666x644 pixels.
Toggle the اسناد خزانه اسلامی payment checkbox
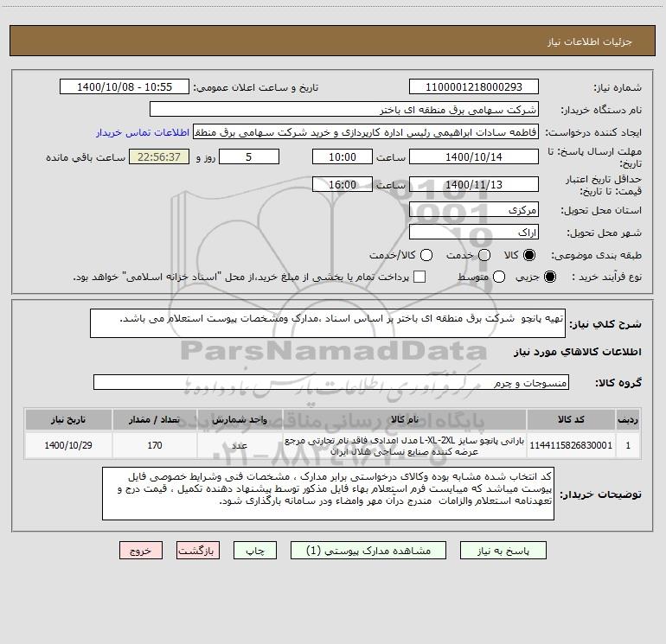coord(419,277)
